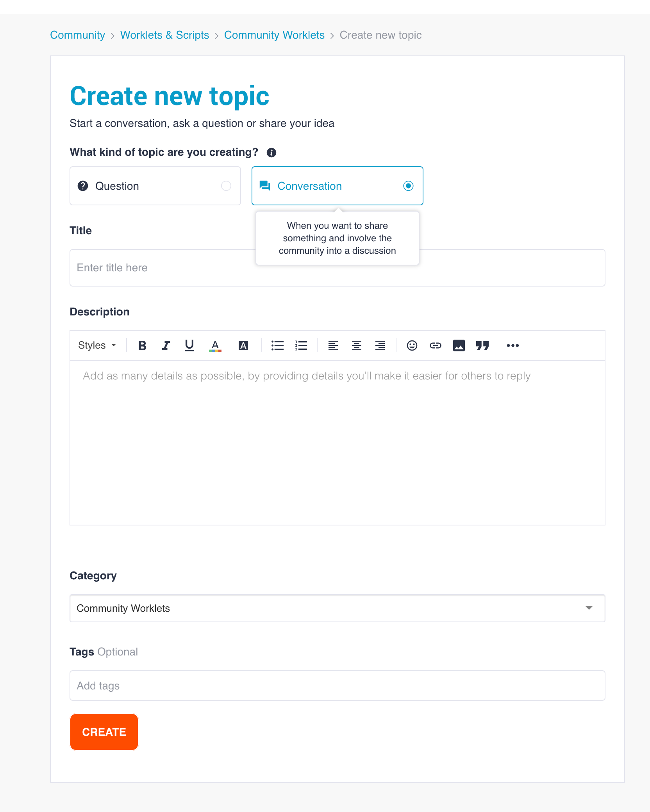Go to Worklets & Scripts breadcrumb

click(x=164, y=35)
